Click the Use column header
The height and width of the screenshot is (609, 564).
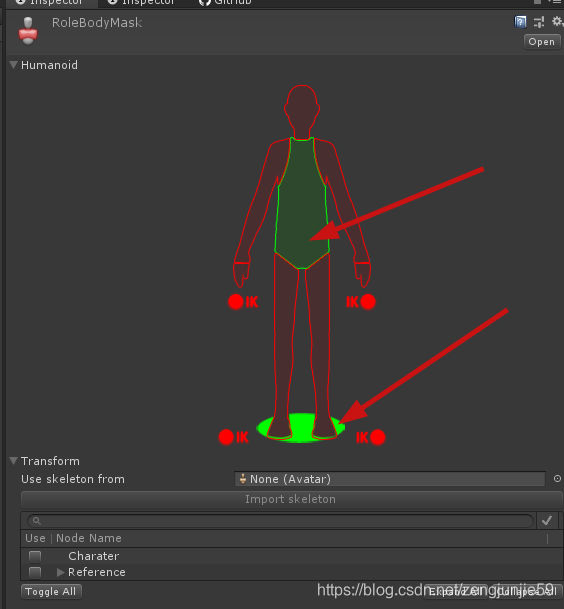click(x=35, y=538)
